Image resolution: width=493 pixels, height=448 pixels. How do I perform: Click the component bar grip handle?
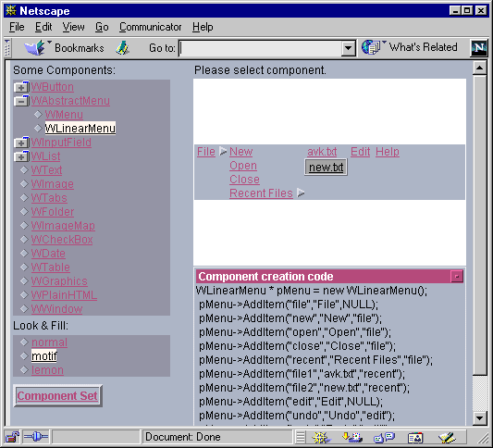[301, 437]
